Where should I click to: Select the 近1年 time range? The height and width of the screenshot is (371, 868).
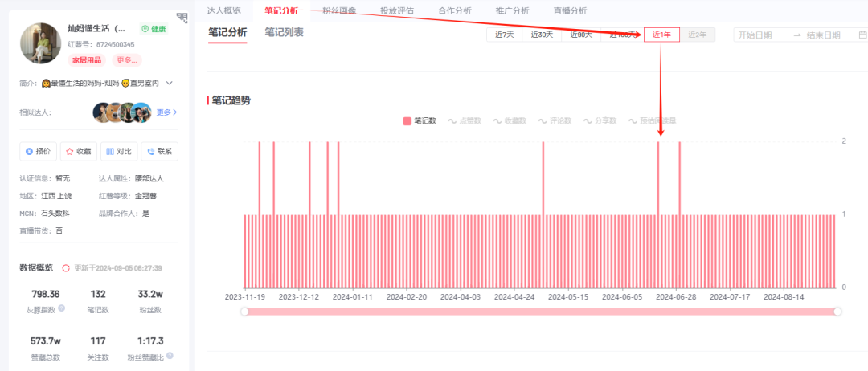(661, 35)
